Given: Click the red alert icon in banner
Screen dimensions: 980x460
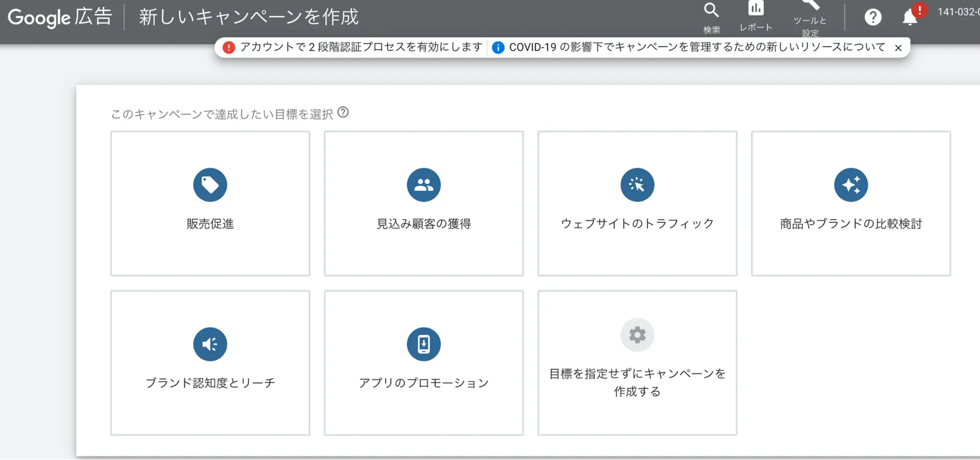Looking at the screenshot, I should coord(228,48).
